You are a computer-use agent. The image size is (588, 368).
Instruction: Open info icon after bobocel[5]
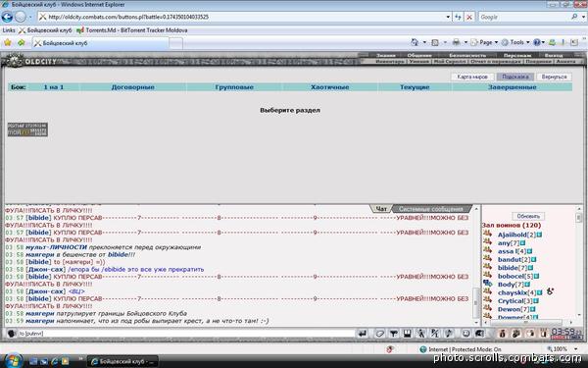pos(537,277)
